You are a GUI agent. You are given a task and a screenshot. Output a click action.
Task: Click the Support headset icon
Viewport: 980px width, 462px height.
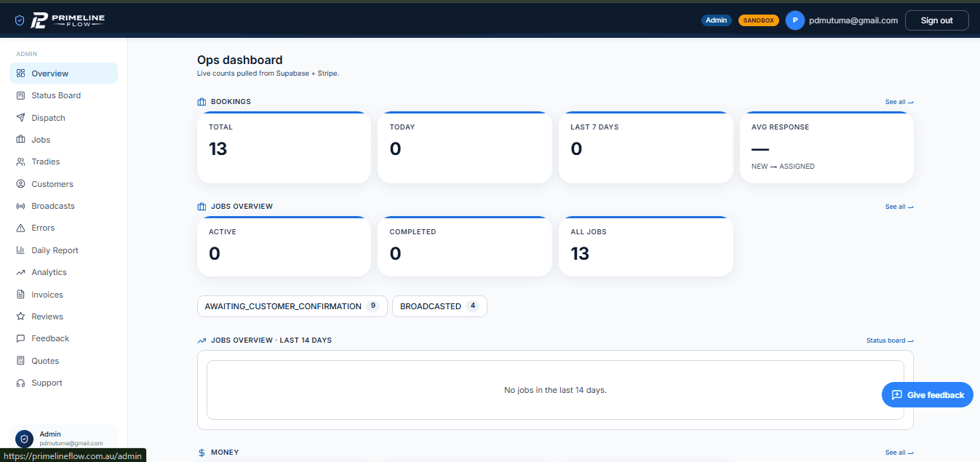(x=20, y=383)
